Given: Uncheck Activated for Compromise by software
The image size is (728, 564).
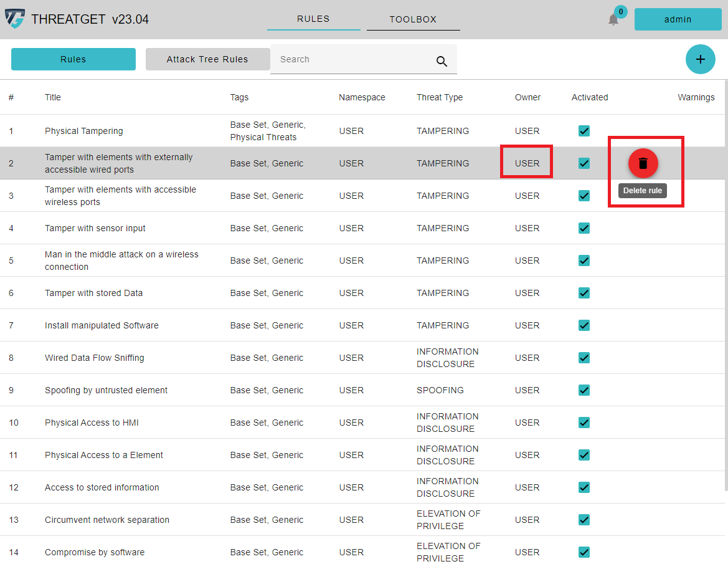Looking at the screenshot, I should [584, 552].
